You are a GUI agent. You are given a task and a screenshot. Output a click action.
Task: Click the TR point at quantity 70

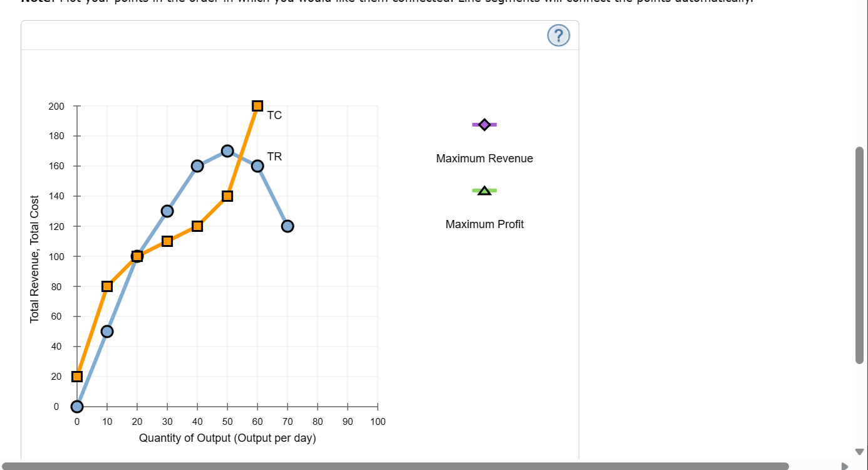click(x=287, y=226)
